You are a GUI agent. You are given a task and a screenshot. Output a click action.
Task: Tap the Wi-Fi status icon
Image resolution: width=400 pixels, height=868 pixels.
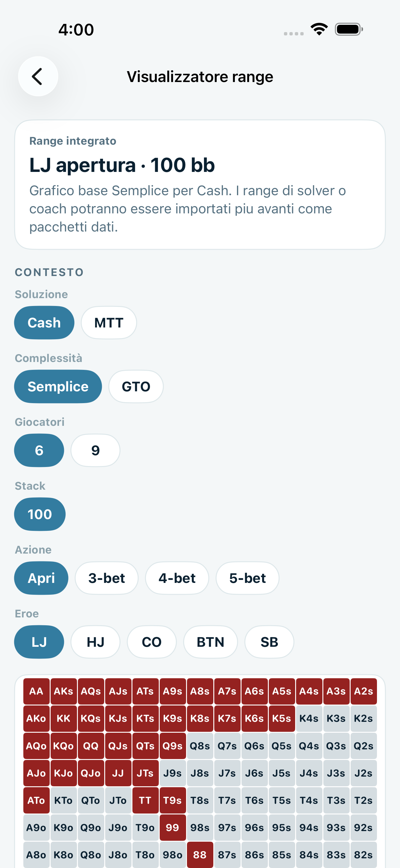pyautogui.click(x=319, y=29)
